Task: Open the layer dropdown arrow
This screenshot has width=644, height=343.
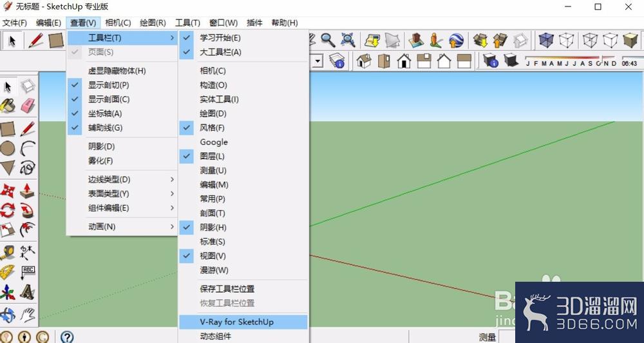Action: 317,61
